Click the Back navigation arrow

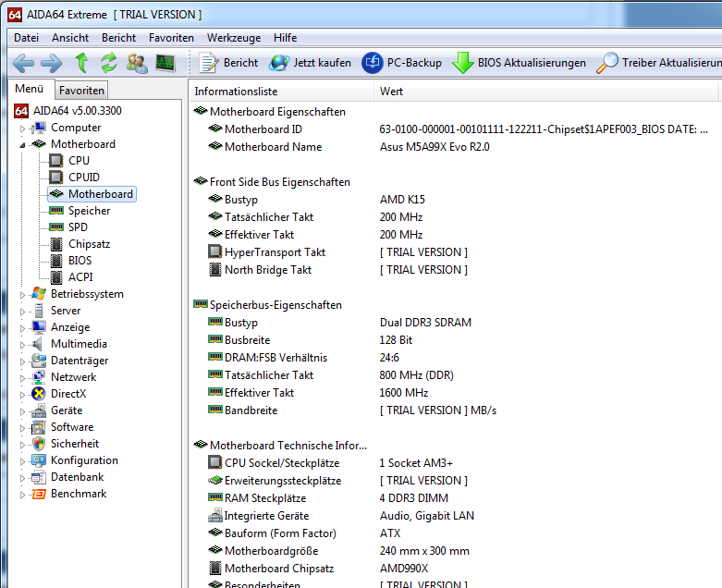click(x=23, y=63)
